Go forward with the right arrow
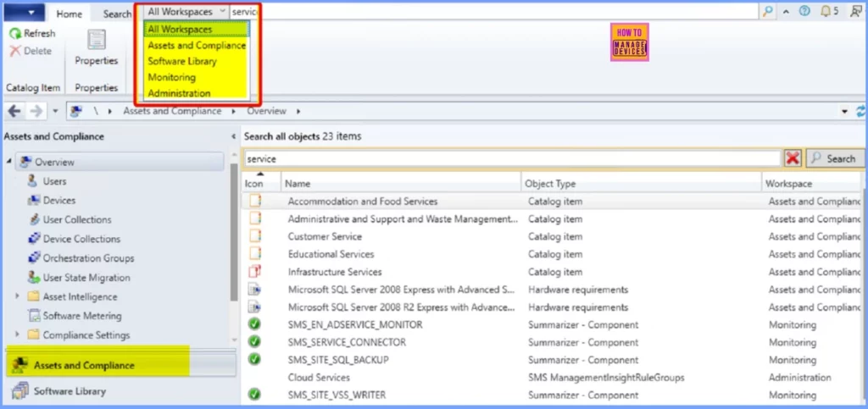Screen dimensions: 868x409 tap(36, 111)
